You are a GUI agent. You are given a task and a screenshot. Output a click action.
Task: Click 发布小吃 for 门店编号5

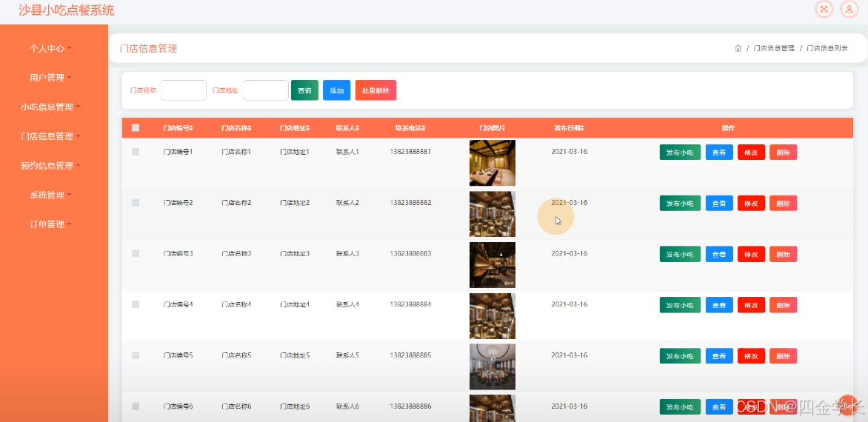(680, 355)
